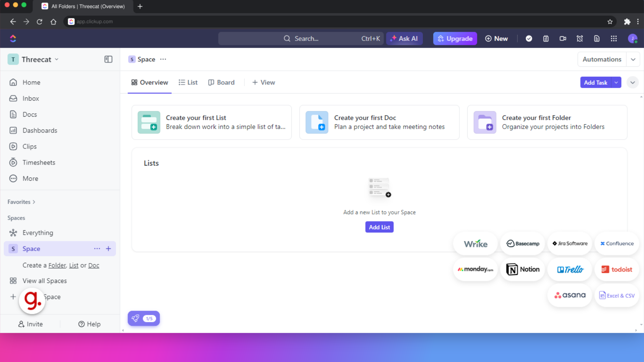Click the Upgrade button
Screen dimensions: 644x362
pyautogui.click(x=455, y=39)
